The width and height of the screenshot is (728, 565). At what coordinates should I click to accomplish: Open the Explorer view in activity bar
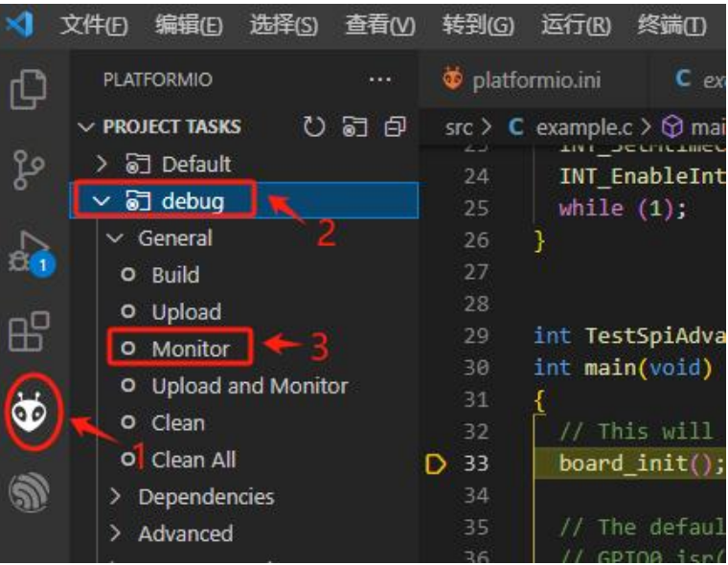coord(29,89)
